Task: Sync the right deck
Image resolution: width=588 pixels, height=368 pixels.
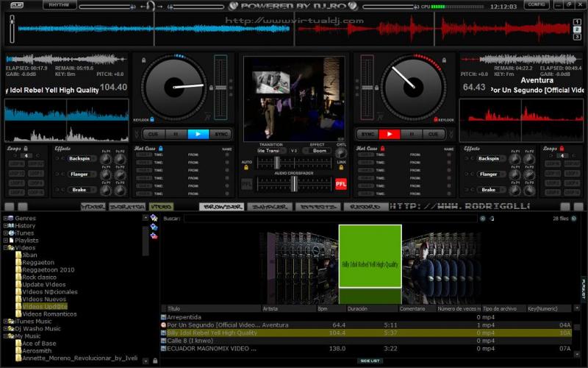Action: 367,134
